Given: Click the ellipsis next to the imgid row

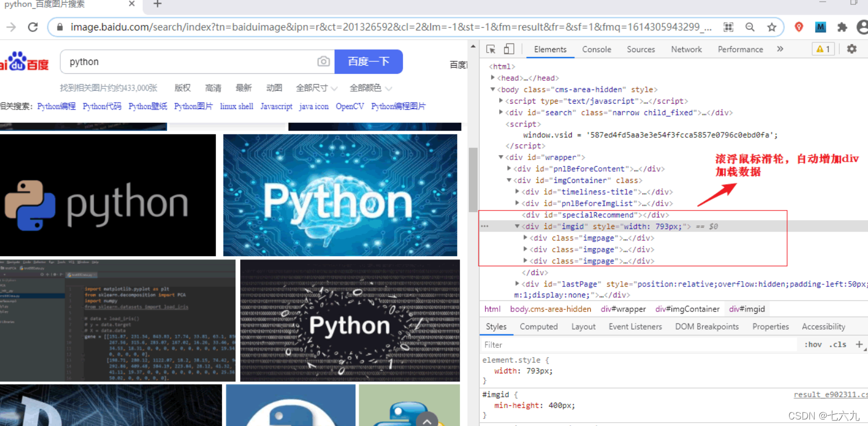Looking at the screenshot, I should [484, 226].
